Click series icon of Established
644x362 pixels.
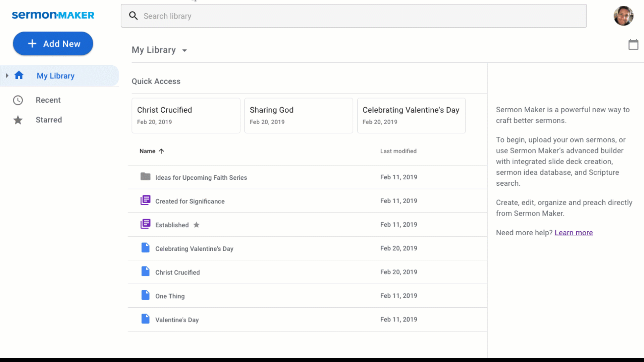pyautogui.click(x=145, y=224)
